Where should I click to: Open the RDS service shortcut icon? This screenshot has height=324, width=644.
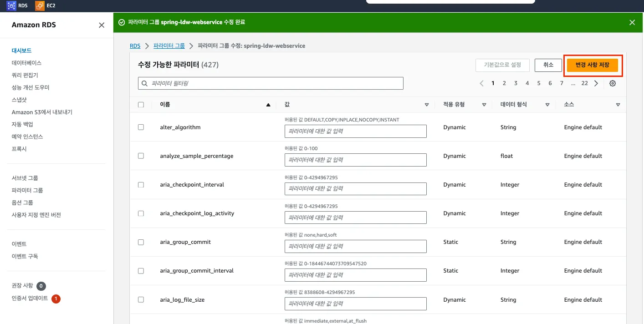click(11, 5)
